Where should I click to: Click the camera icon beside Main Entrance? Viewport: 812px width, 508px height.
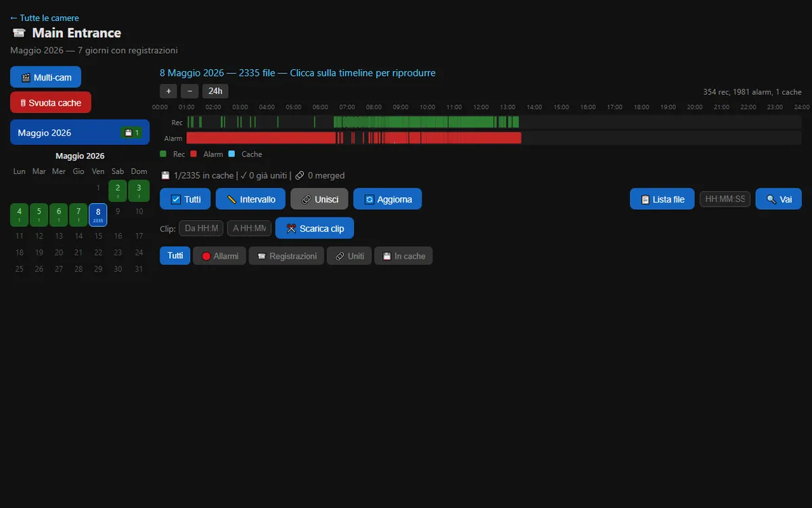[19, 33]
